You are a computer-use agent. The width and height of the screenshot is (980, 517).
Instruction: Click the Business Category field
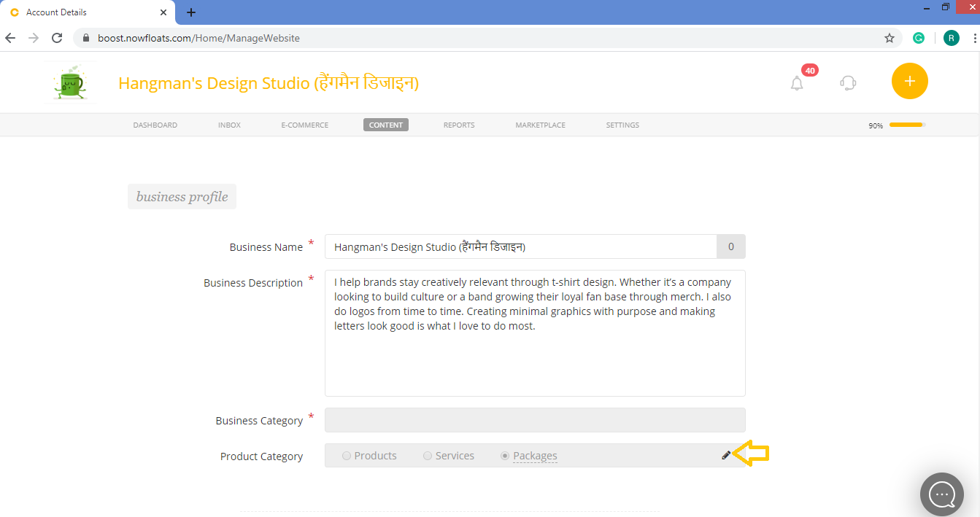(x=535, y=420)
